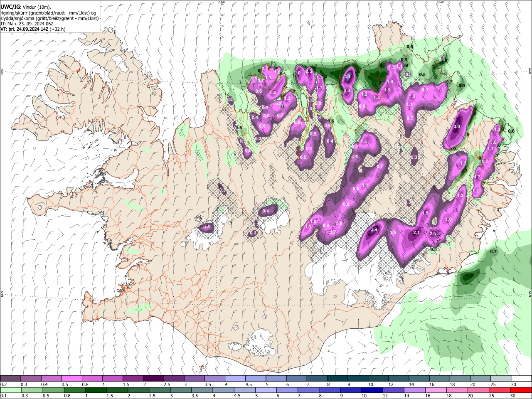Click the '64N' latitude label on the right edge

[x=530, y=293]
